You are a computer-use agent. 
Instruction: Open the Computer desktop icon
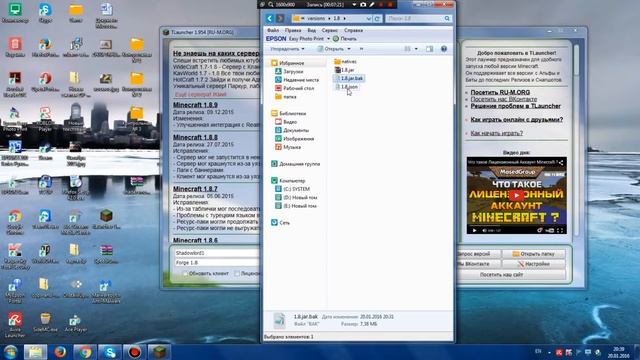click(x=15, y=13)
